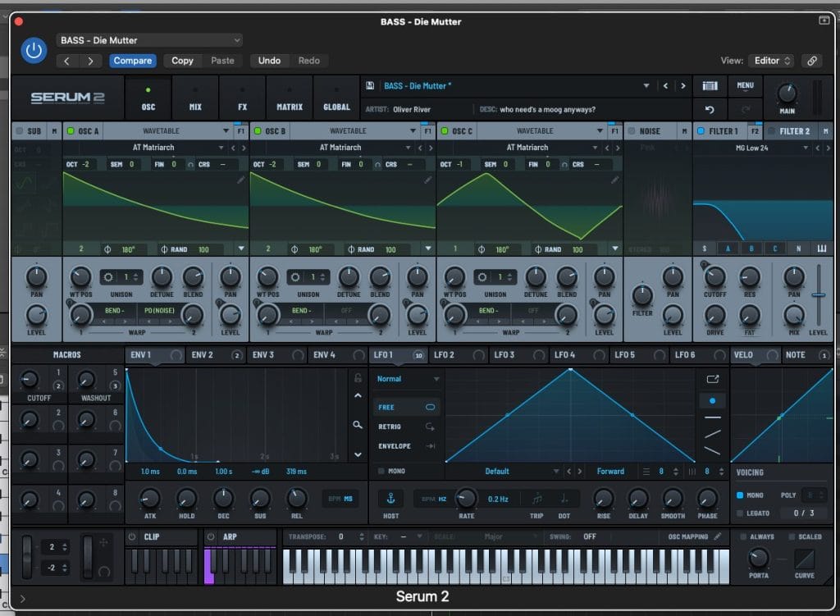The image size is (840, 616).
Task: Click the Compare button
Action: [x=132, y=61]
